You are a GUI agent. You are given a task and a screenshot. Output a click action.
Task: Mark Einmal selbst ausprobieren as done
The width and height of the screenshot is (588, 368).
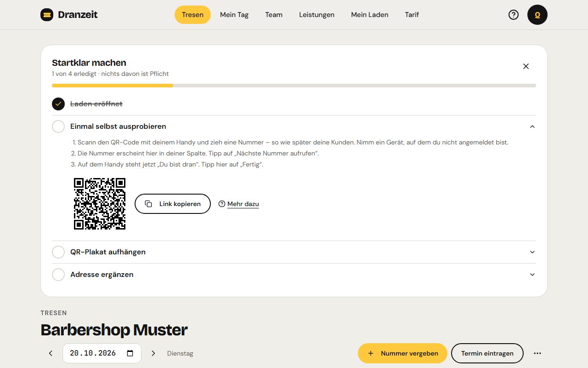tap(58, 126)
